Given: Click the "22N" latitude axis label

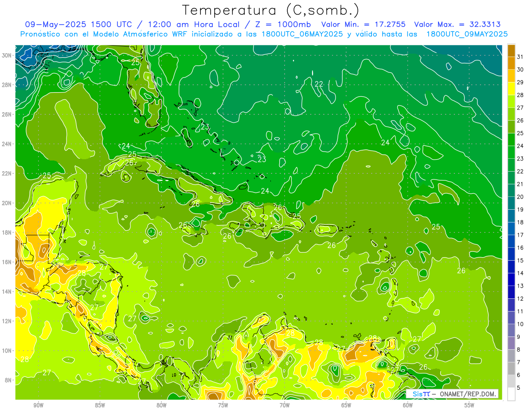Looking at the screenshot, I should (x=7, y=173).
